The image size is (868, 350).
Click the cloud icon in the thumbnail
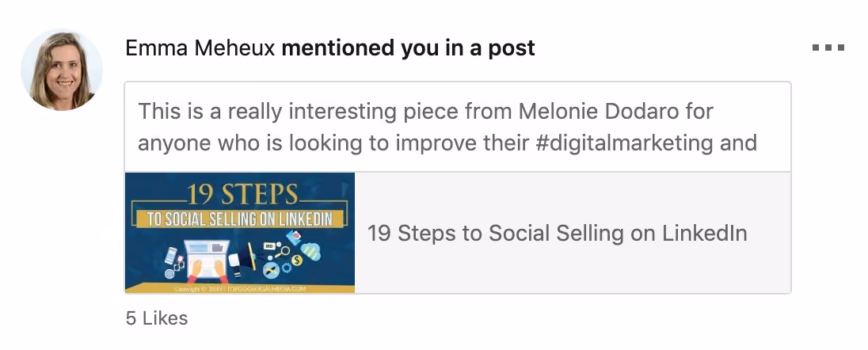point(310,252)
